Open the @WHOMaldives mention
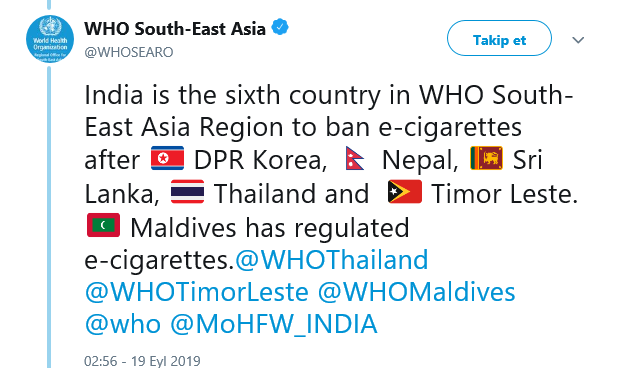Viewport: 617px width, 368px height. click(416, 292)
